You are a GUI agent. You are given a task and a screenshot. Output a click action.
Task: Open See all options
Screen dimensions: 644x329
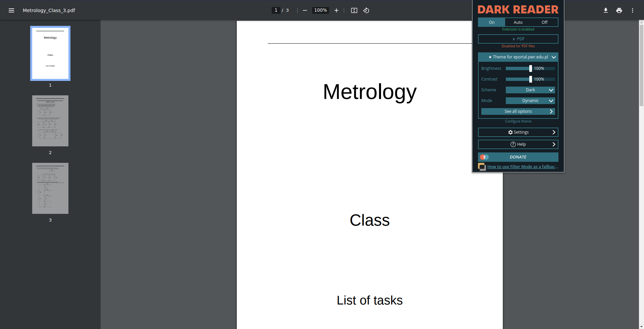click(x=518, y=111)
